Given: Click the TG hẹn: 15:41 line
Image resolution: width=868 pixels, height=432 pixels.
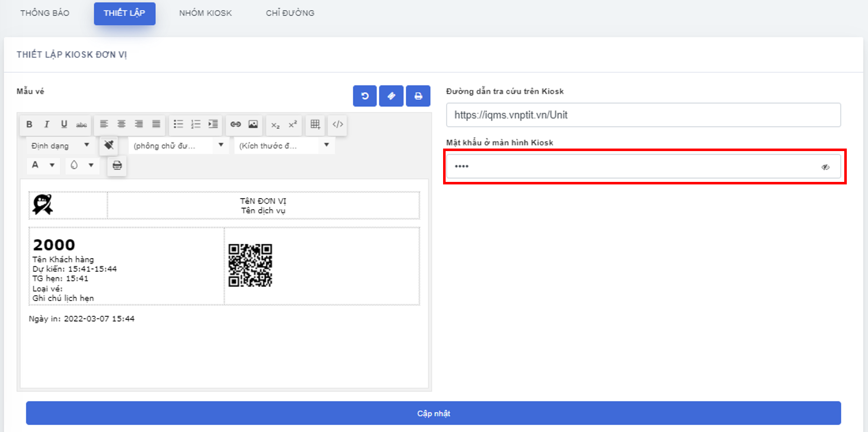Looking at the screenshot, I should click(x=61, y=278).
